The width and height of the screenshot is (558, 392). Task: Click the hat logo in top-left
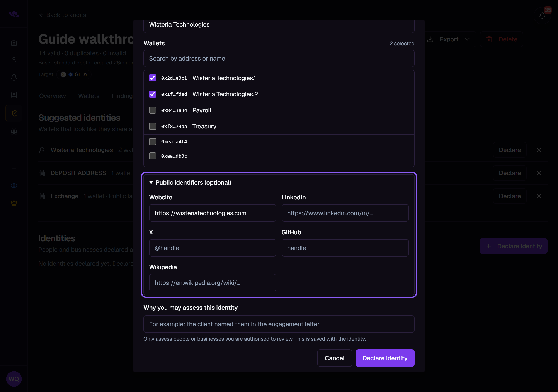coord(14,14)
